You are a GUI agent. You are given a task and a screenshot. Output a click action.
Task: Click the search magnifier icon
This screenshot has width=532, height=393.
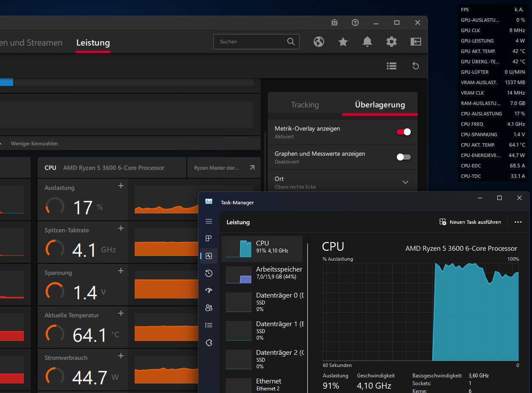coord(291,42)
